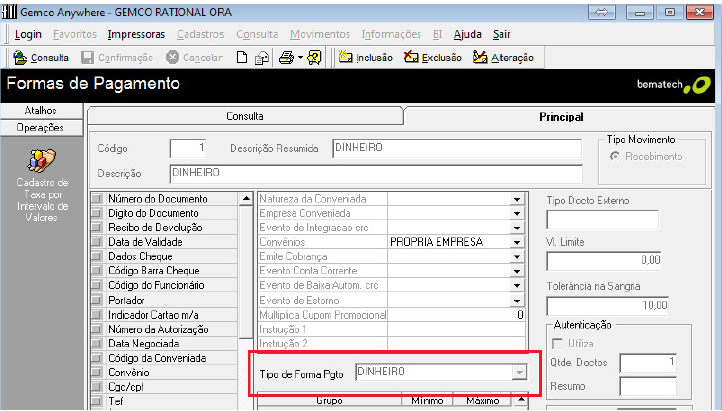
Task: Click the Exclusão toolbar button
Action: click(x=433, y=58)
